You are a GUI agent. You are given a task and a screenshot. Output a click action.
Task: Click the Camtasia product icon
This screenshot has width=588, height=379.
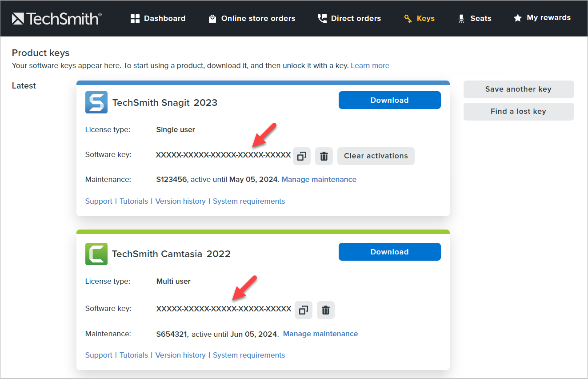(96, 254)
